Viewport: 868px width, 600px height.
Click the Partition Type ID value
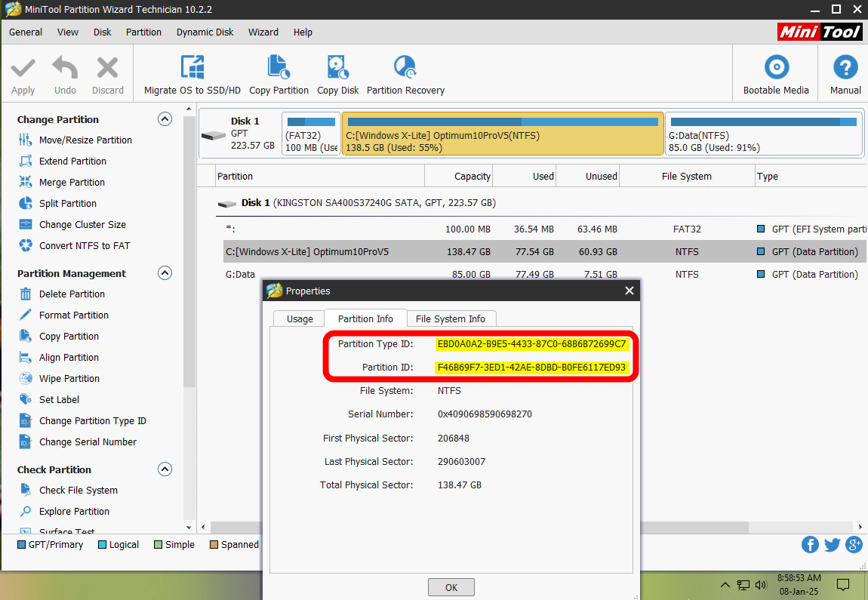coord(531,343)
